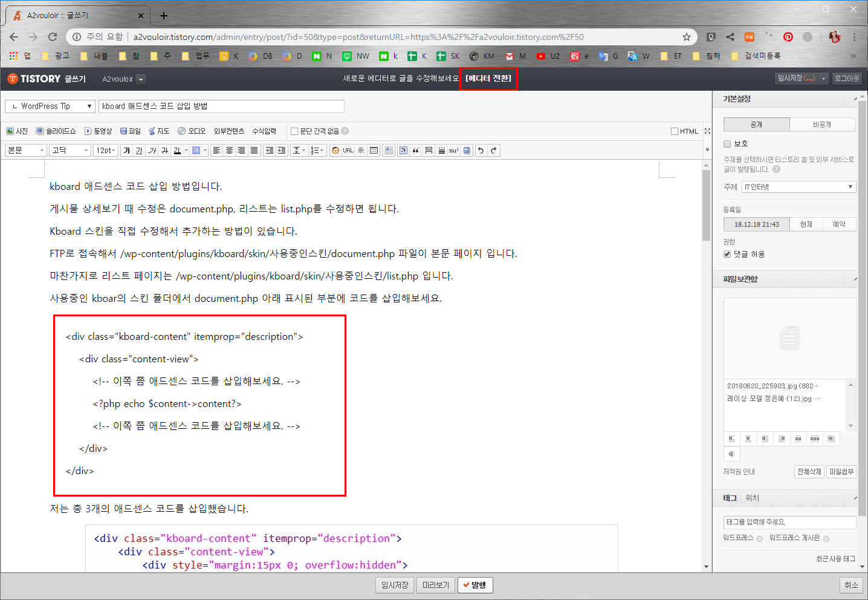The image size is (868, 600).
Task: Select the 비공개 (private) visibility option
Action: 823,125
